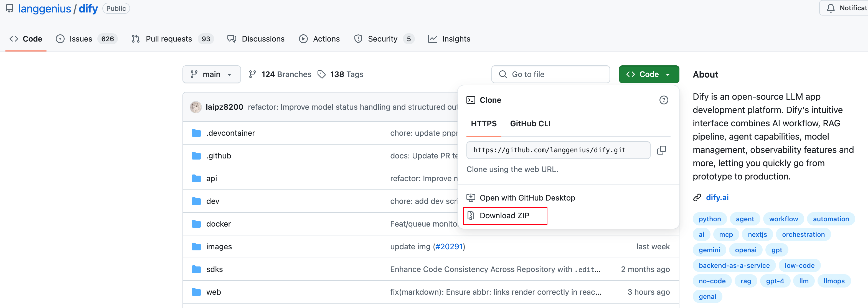Screen dimensions: 868x308
Task: Select the orchestration topic tag
Action: [x=803, y=234]
